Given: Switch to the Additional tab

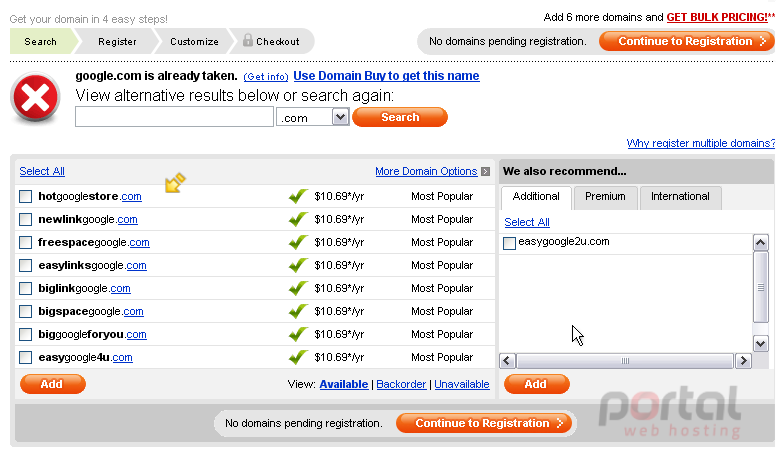Looking at the screenshot, I should [536, 197].
